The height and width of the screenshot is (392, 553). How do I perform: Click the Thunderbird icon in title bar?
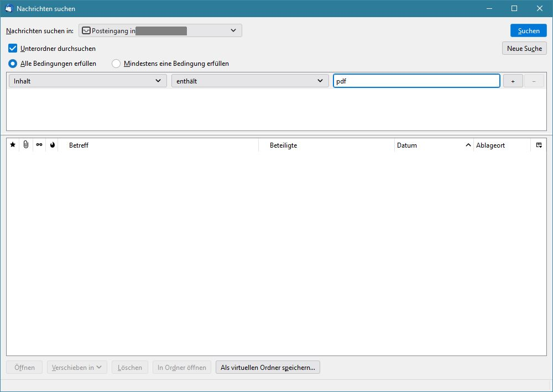(x=8, y=9)
